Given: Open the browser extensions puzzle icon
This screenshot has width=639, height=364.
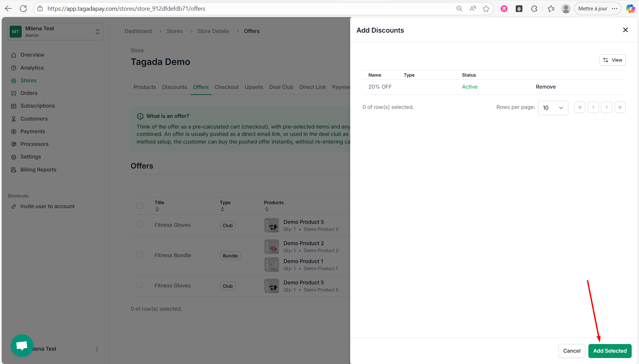Looking at the screenshot, I should 534,9.
